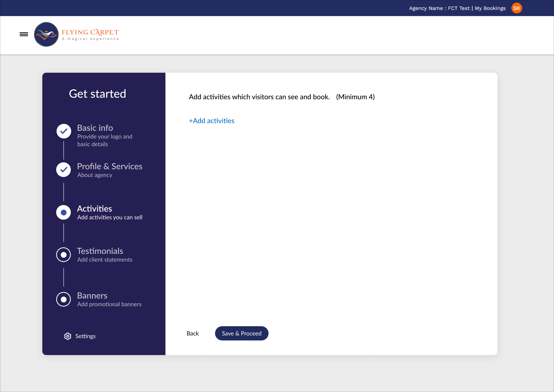Open the Testimonials step label
554x392 pixels.
[x=100, y=251]
